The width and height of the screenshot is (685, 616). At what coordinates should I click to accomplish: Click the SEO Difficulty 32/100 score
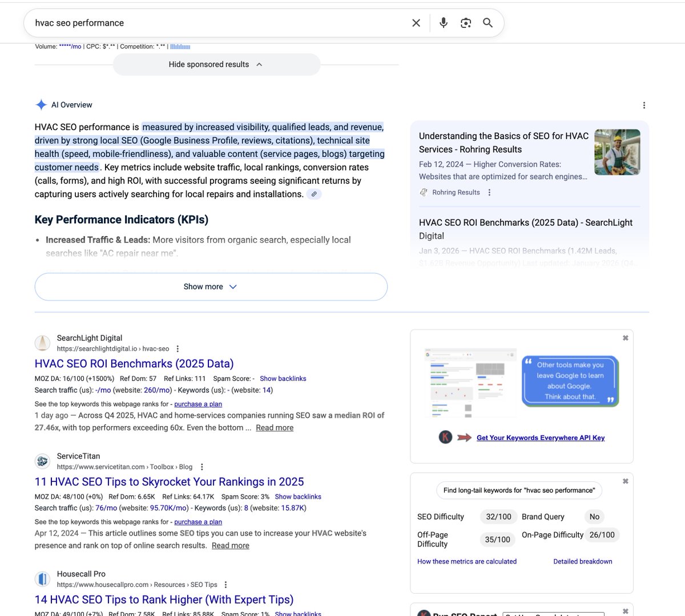tap(498, 517)
